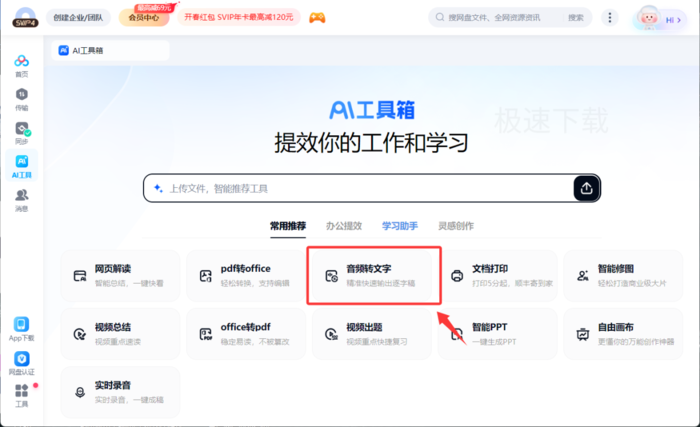Open the 首页 home icon in sidebar
This screenshot has width=700, height=427.
coord(21,66)
